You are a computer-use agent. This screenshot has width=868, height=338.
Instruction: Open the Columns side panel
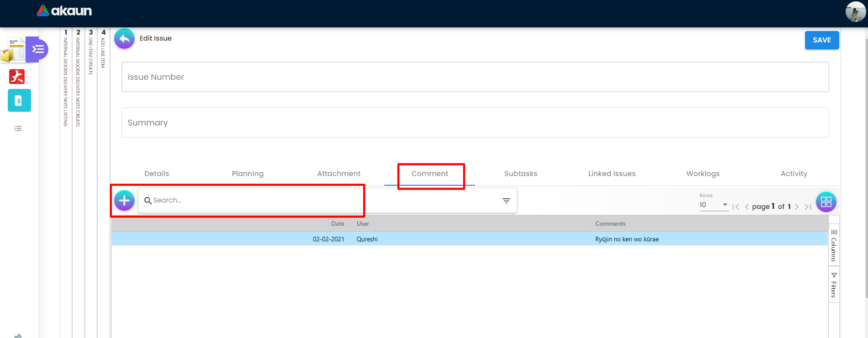click(834, 245)
